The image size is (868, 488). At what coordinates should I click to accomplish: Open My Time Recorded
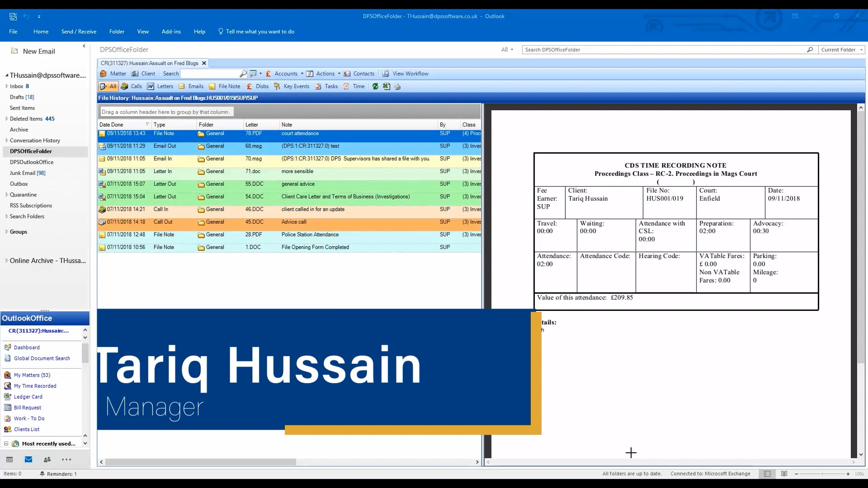pos(35,386)
